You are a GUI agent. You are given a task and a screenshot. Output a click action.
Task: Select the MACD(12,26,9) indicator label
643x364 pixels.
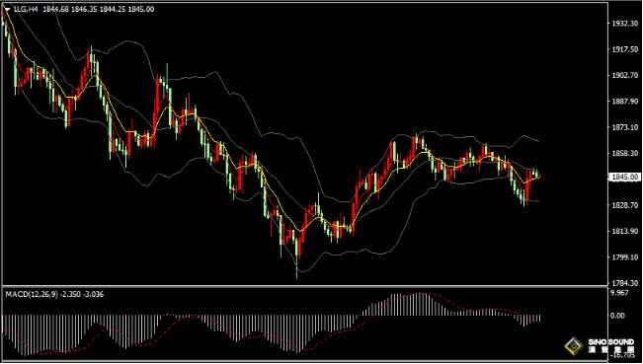32,294
